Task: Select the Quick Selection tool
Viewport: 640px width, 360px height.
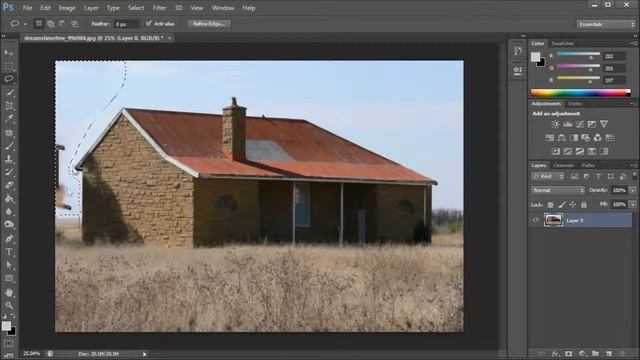Action: pyautogui.click(x=9, y=92)
